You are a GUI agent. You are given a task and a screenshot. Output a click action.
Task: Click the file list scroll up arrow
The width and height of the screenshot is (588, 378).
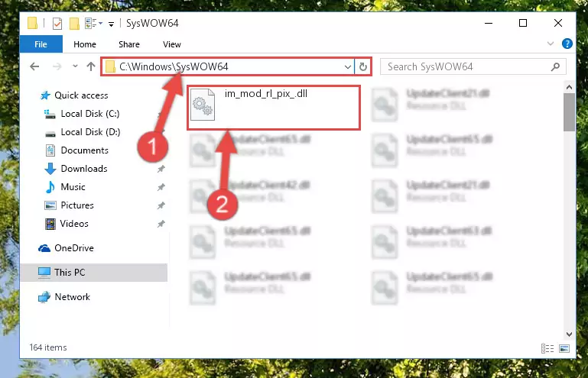click(x=569, y=87)
